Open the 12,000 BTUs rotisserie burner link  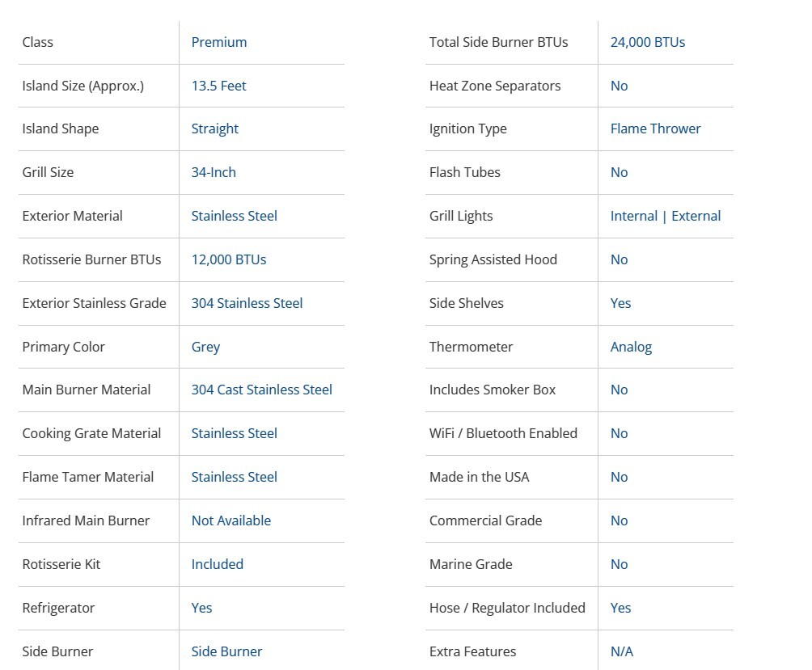pyautogui.click(x=228, y=259)
